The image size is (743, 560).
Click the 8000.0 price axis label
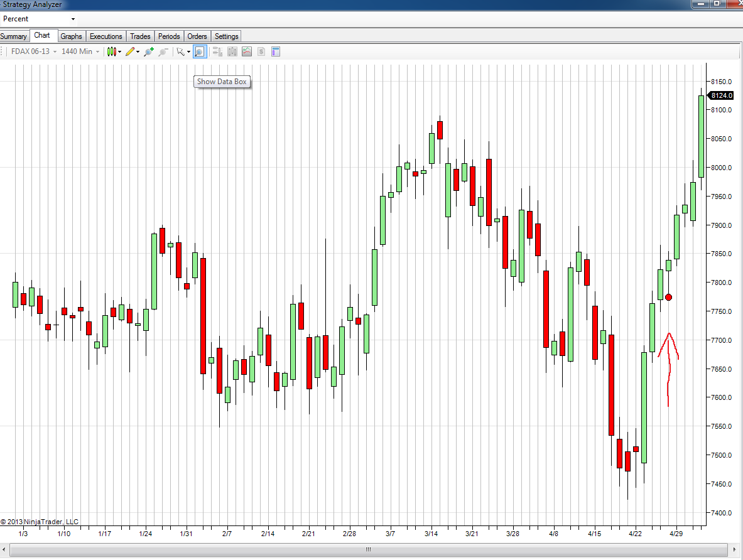coord(721,168)
